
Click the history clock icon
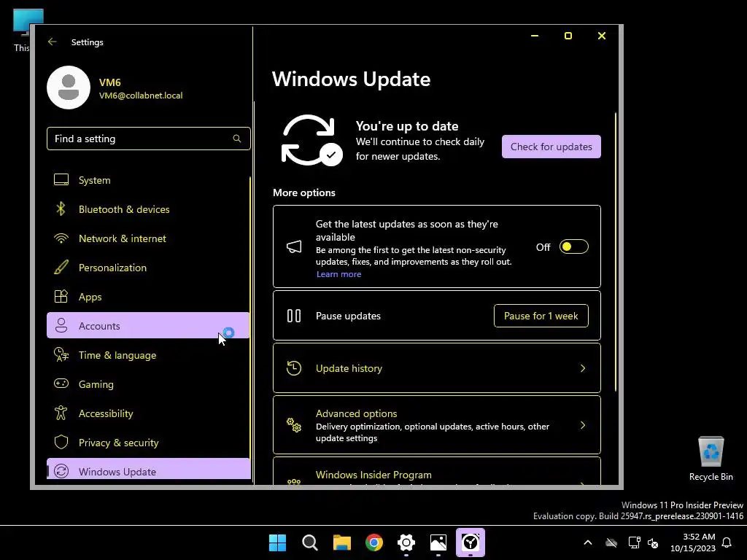coord(294,368)
